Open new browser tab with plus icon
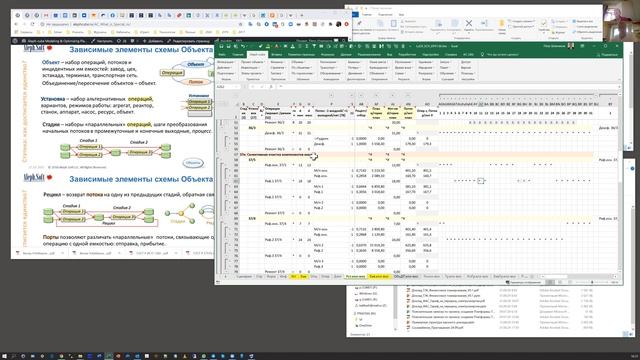 (x=302, y=15)
